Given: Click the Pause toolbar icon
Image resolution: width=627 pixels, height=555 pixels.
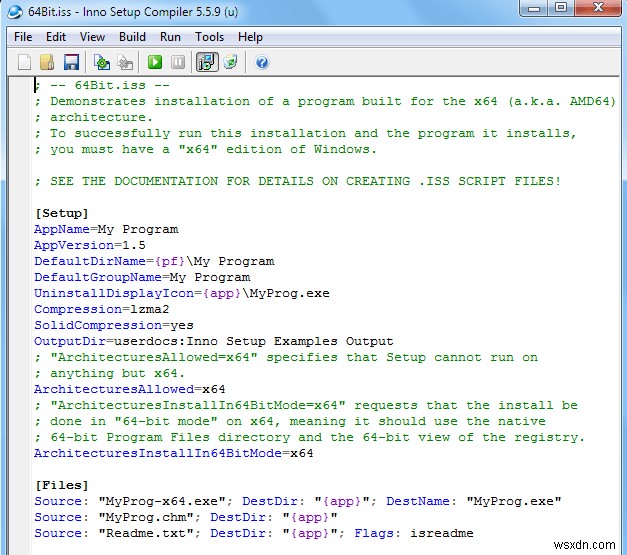Looking at the screenshot, I should (x=178, y=62).
